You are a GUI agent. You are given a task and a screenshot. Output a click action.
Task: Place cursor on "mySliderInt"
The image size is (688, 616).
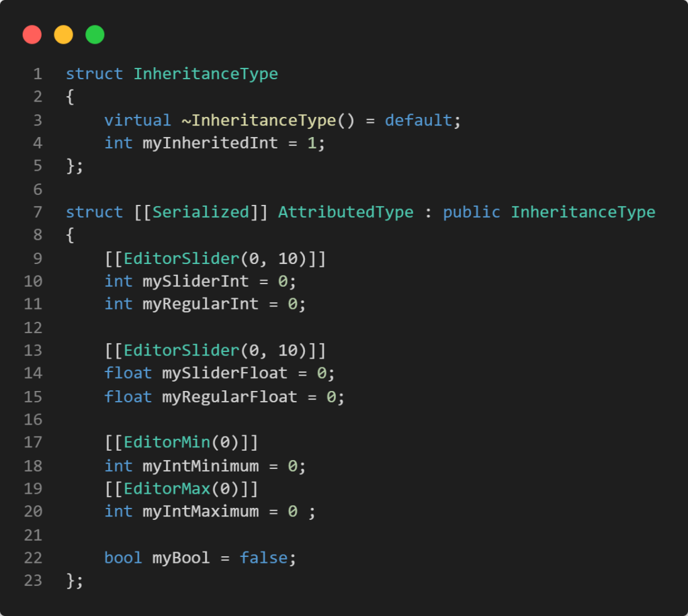pyautogui.click(x=196, y=281)
